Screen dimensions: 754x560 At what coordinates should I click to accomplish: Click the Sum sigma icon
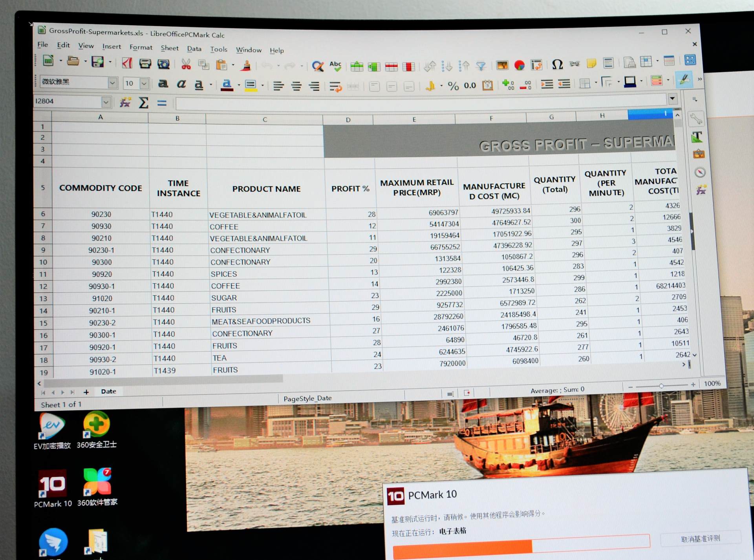[144, 103]
